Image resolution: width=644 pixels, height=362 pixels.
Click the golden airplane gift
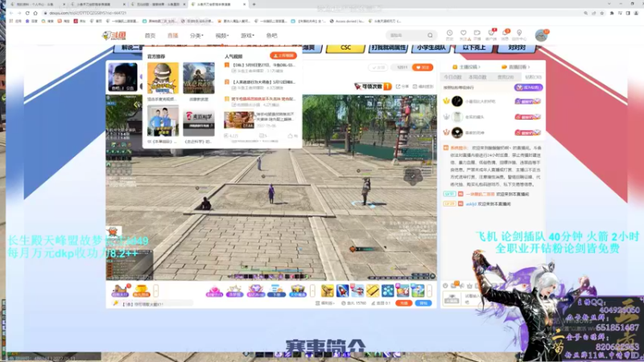(x=328, y=290)
